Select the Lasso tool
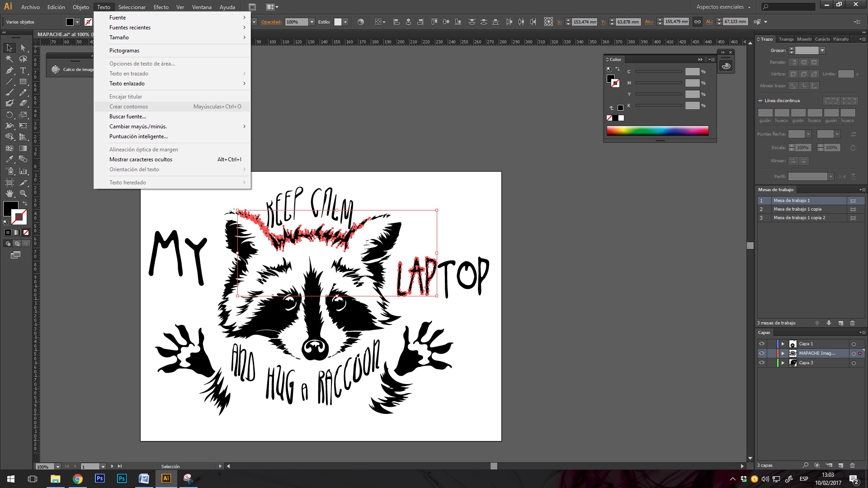 pos(23,59)
